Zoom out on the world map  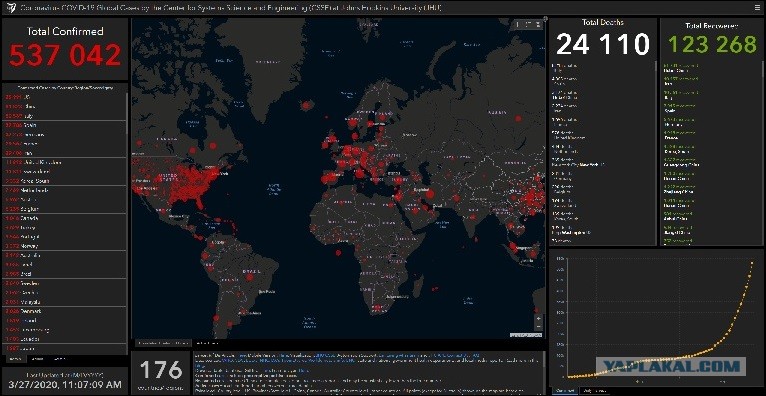point(539,326)
